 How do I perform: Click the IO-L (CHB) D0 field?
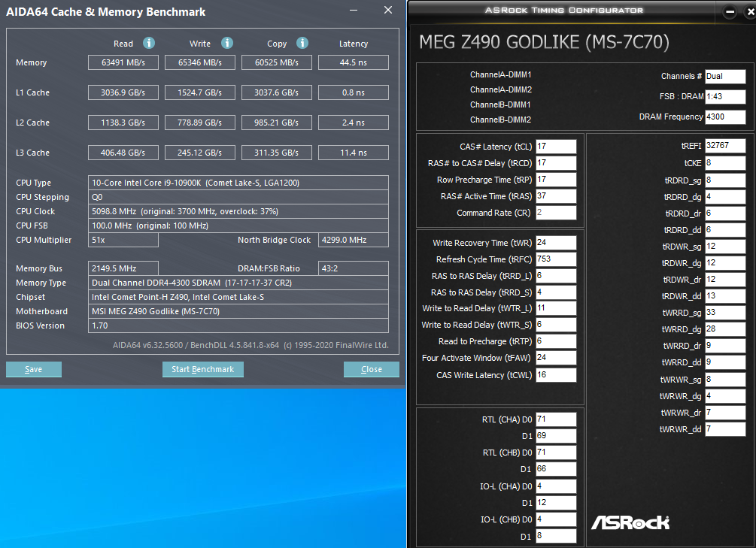556,519
